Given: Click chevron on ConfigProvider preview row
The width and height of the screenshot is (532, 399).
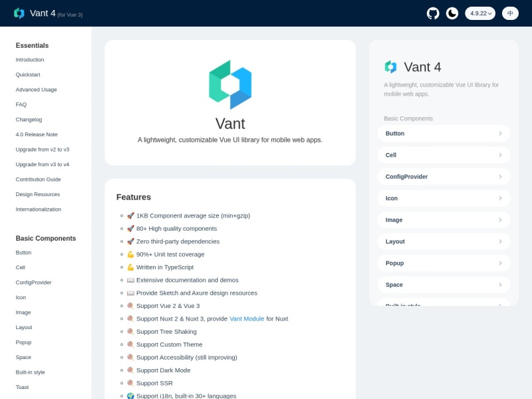Looking at the screenshot, I should click(x=500, y=176).
